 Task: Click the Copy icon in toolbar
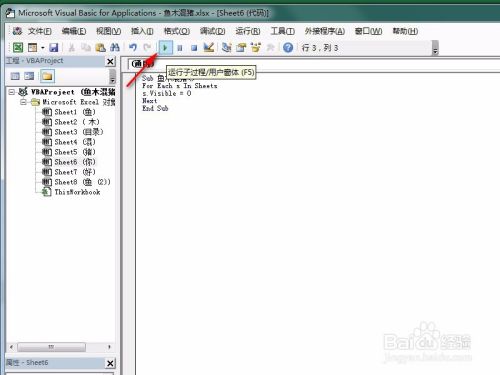[x=86, y=48]
